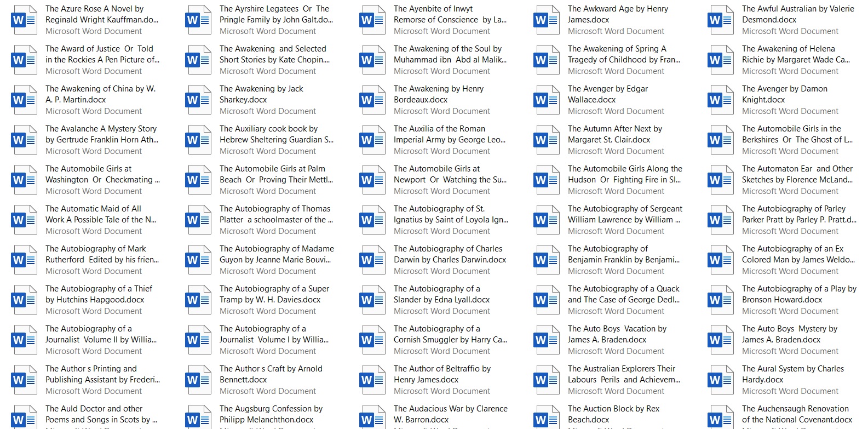The height and width of the screenshot is (429, 868).
Task: Select Automobile Girls at Washington file name
Action: click(102, 174)
